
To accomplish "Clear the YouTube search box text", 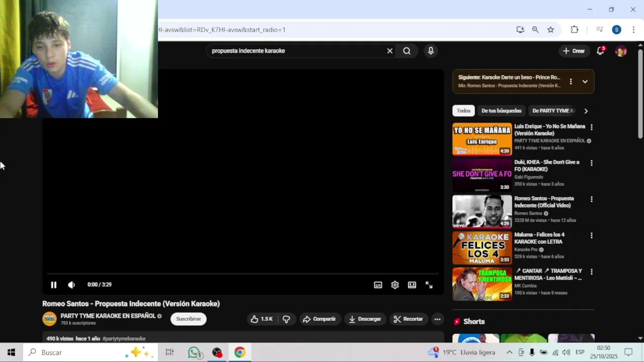I will [389, 51].
